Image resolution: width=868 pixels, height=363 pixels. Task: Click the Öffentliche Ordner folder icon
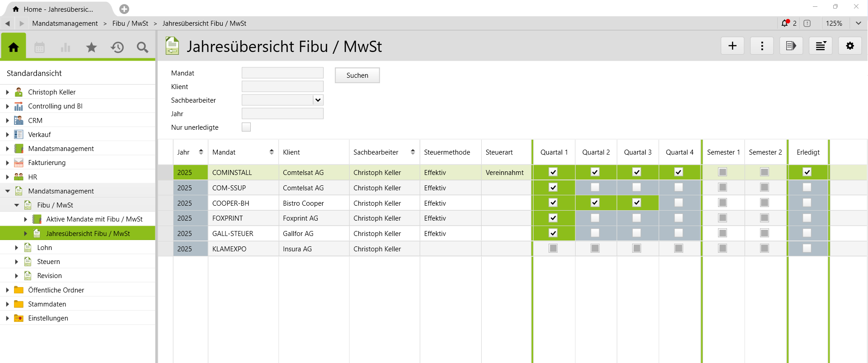pyautogui.click(x=19, y=290)
